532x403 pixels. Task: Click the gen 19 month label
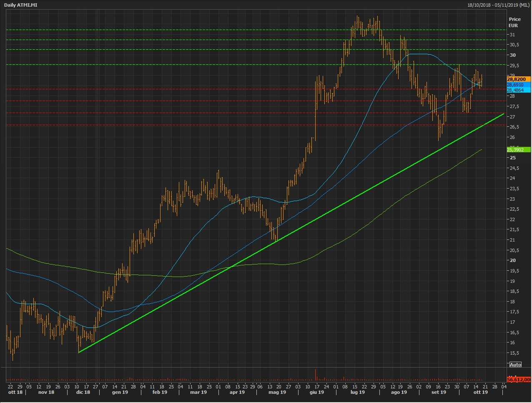[120, 392]
